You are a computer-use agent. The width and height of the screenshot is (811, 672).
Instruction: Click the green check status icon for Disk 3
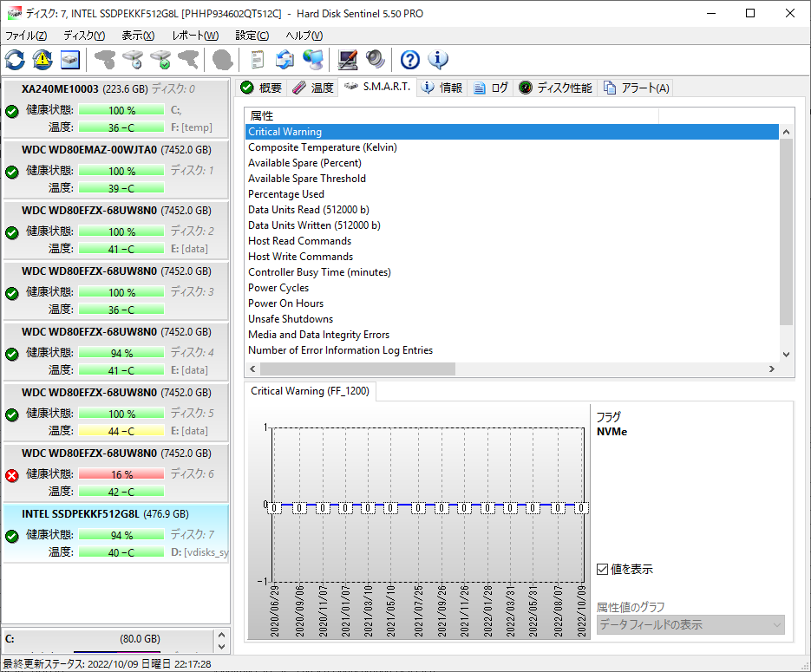coord(12,293)
